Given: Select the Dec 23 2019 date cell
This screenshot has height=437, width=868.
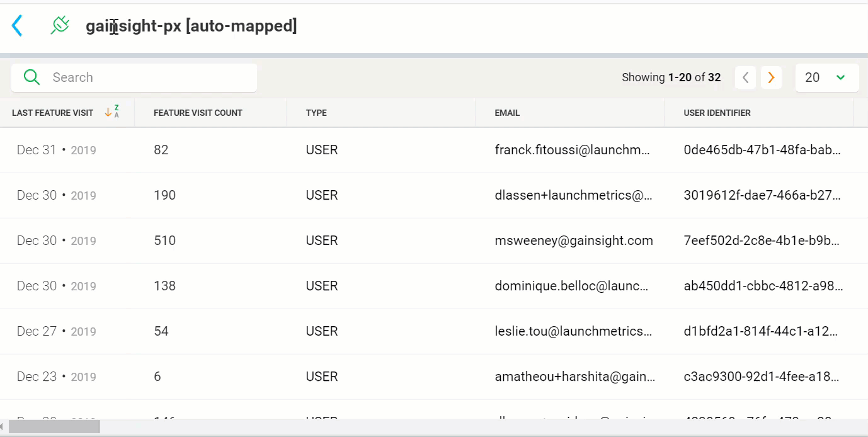Looking at the screenshot, I should [x=57, y=377].
